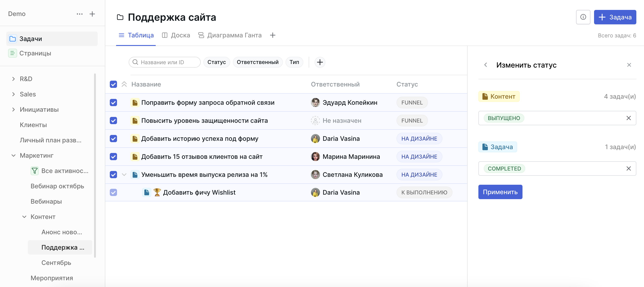The image size is (644, 287).
Task: Open the ellipsis menu next to Demo
Action: point(79,14)
